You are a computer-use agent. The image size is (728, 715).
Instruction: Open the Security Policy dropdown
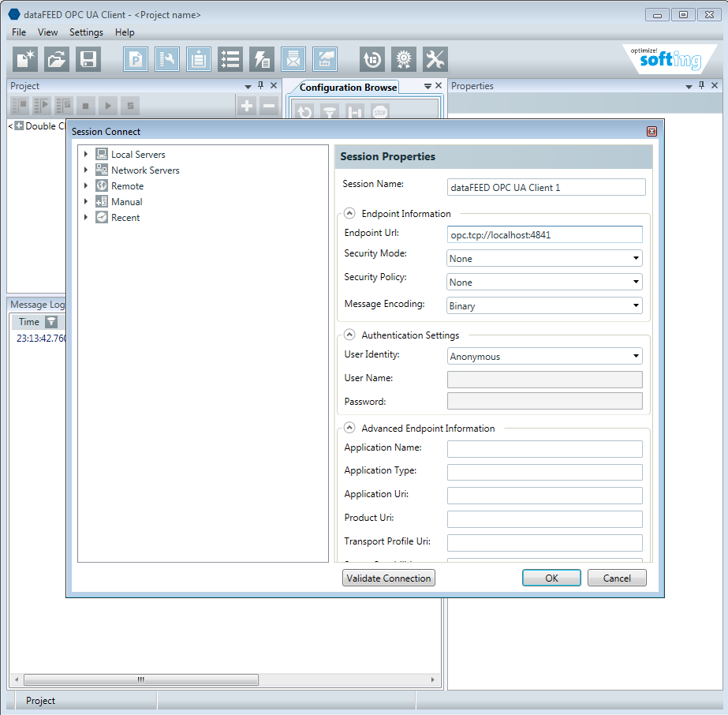(544, 282)
